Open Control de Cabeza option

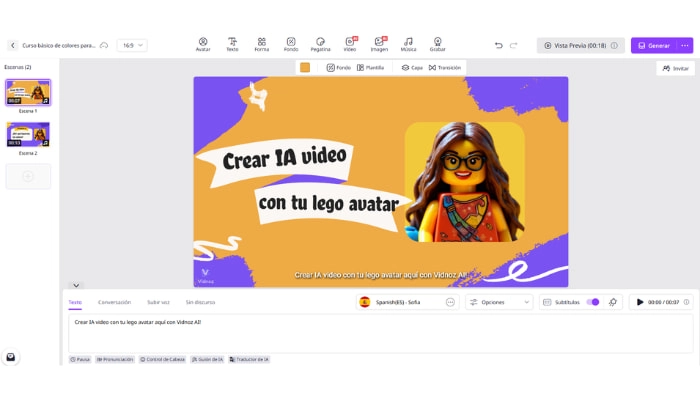[162, 359]
